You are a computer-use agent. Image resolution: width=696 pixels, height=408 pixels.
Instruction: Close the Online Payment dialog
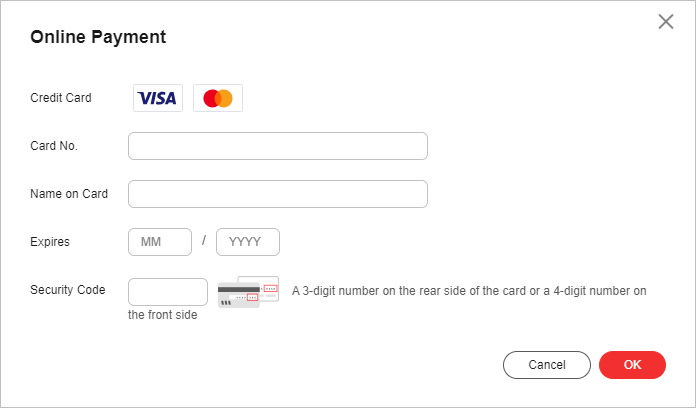(666, 21)
